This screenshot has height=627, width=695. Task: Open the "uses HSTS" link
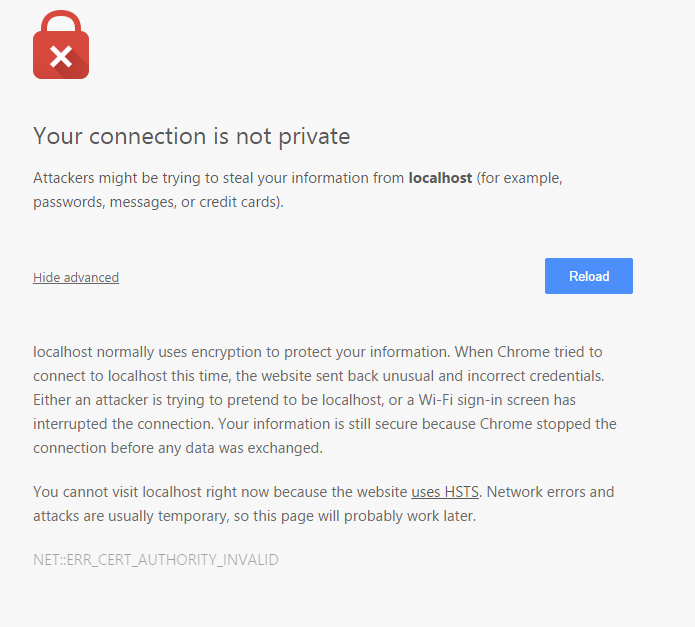(x=447, y=492)
